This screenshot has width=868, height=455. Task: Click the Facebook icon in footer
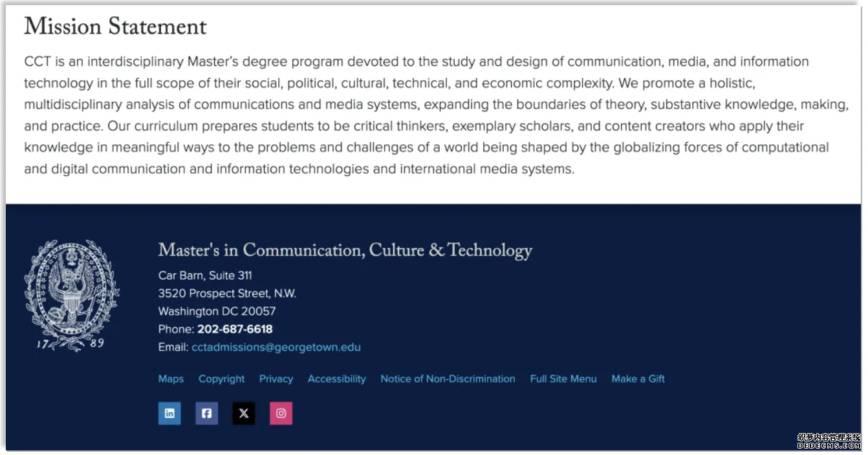click(207, 414)
